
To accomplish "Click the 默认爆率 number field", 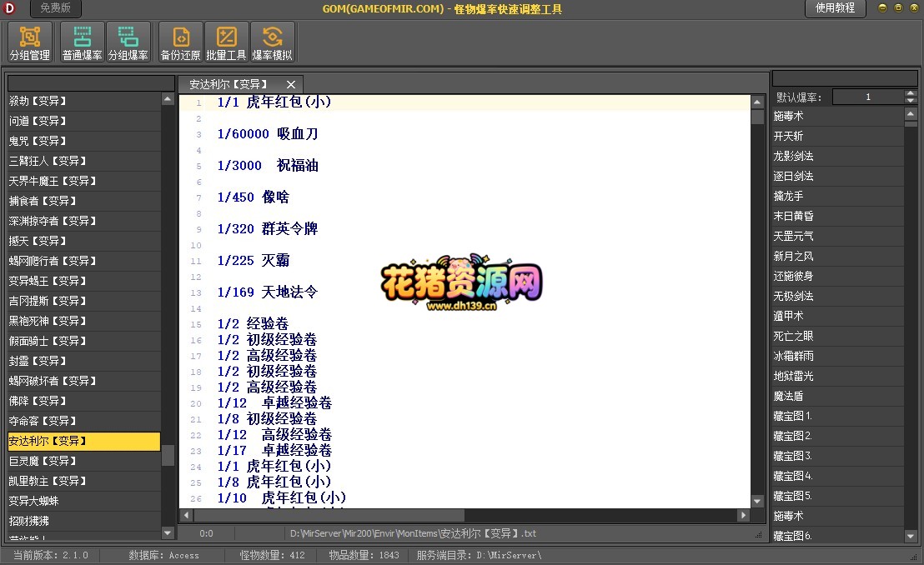I will [868, 97].
